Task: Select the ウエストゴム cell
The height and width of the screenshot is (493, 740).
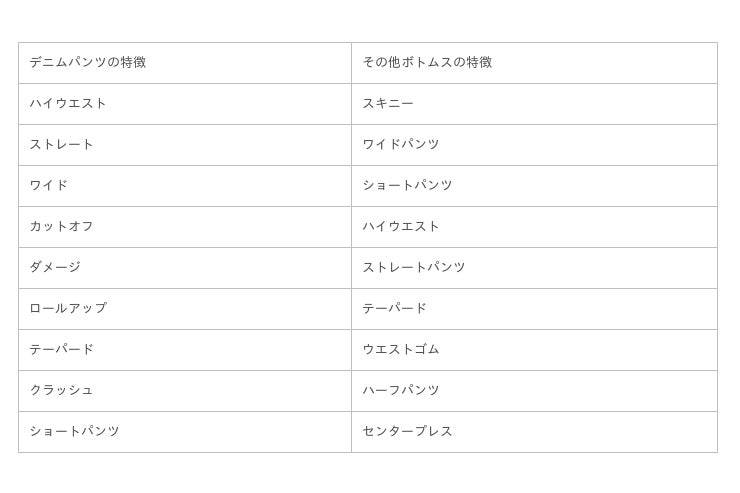Action: click(x=401, y=349)
